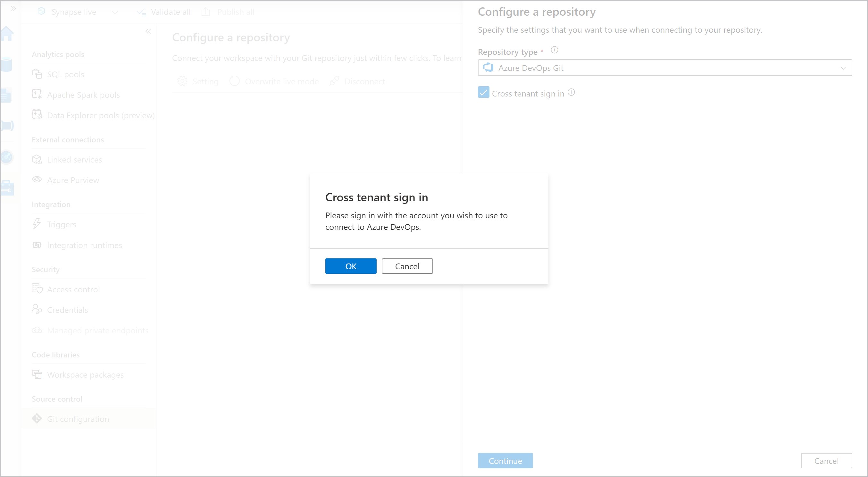868x477 pixels.
Task: Click Cancel to dismiss the dialog
Action: pyautogui.click(x=407, y=266)
